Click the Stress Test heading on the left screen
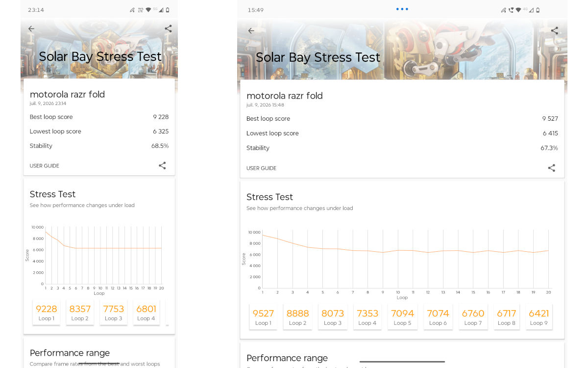This screenshot has width=588, height=368. click(52, 194)
